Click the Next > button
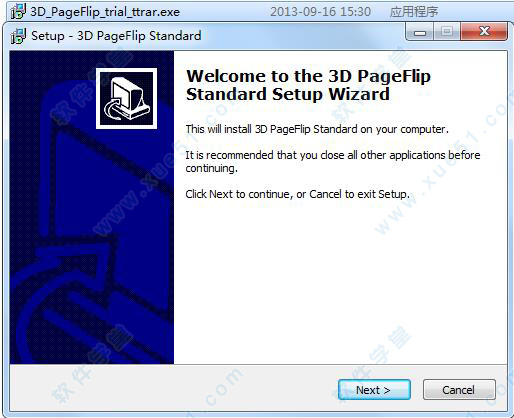 tap(374, 390)
